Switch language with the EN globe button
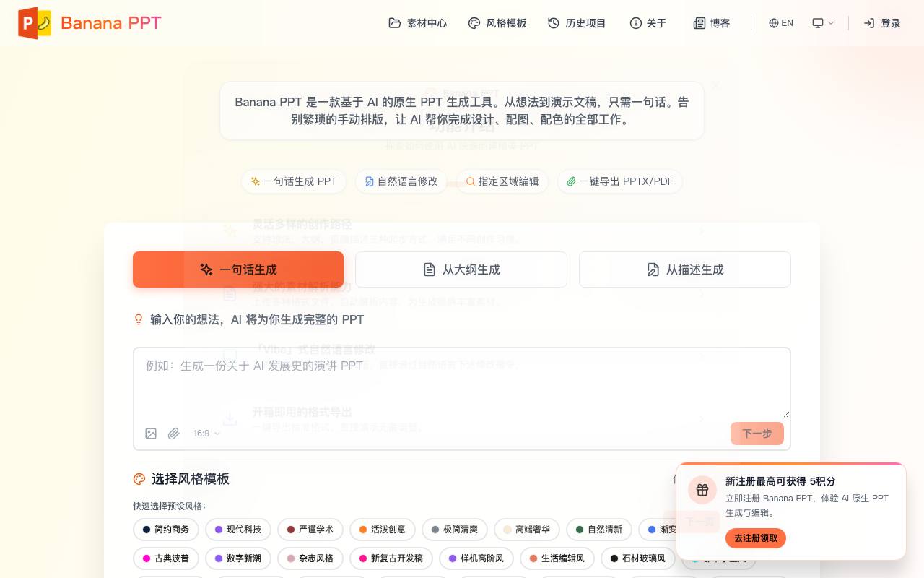This screenshot has width=924, height=578. (781, 23)
